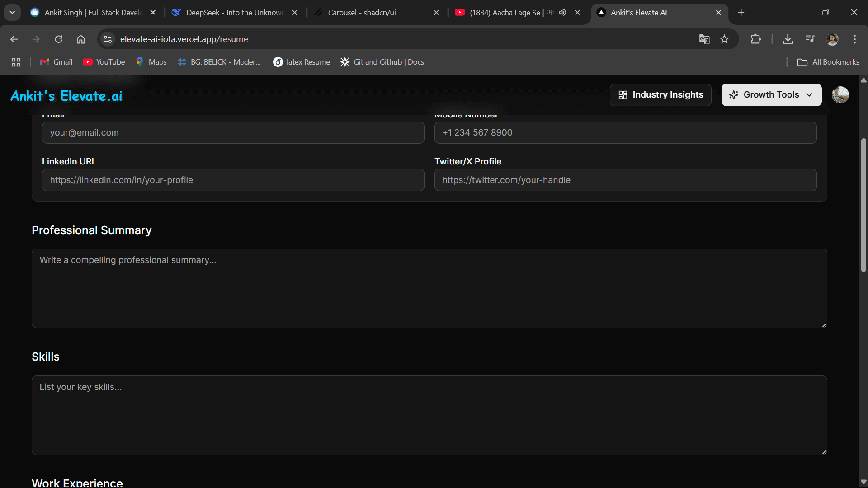Open the Chrome Downloads icon
Screen dimensions: 868x488
click(788, 39)
